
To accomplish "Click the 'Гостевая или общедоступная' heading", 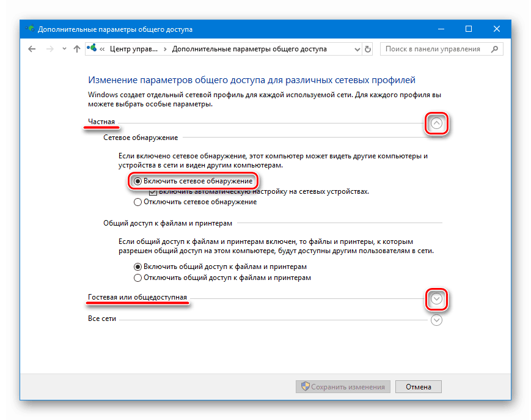I will 137,297.
